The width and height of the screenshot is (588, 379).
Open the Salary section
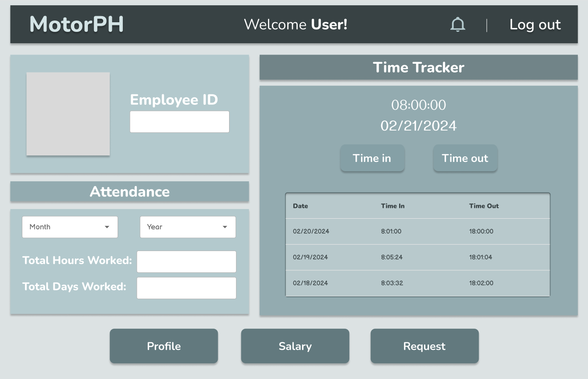[x=295, y=346]
